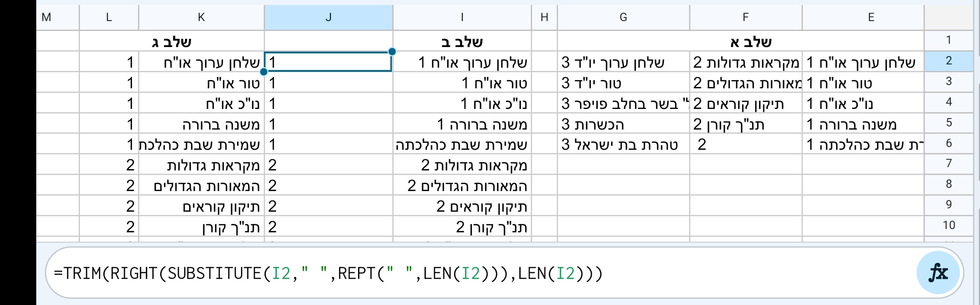Screen dimensions: 980x305
Task: Select the column E header
Action: 870,17
